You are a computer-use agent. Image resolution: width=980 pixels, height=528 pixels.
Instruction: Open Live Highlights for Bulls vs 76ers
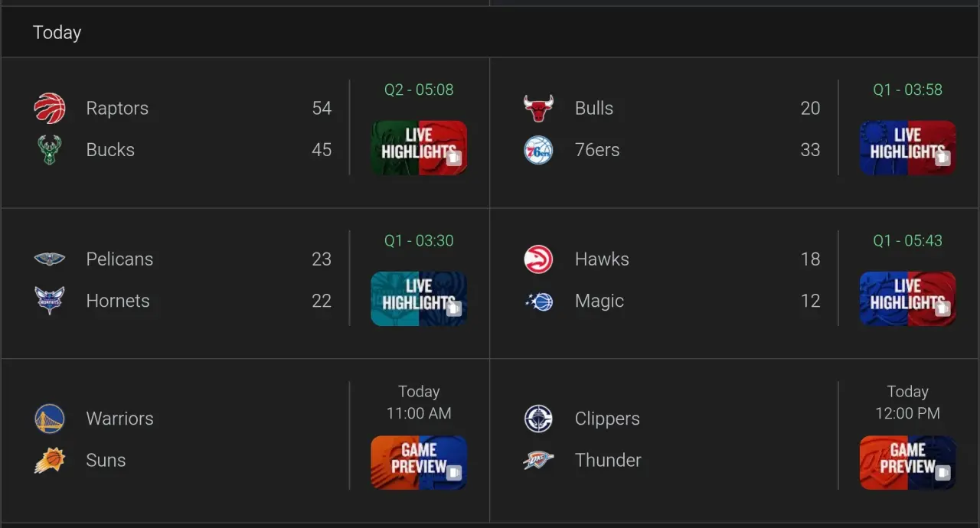[907, 148]
